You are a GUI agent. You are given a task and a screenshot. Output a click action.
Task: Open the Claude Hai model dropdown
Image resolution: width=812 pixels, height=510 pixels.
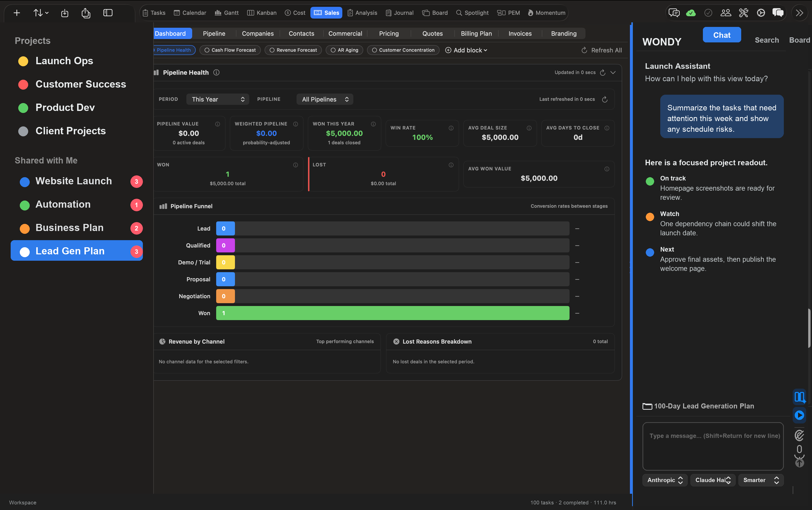pyautogui.click(x=713, y=480)
